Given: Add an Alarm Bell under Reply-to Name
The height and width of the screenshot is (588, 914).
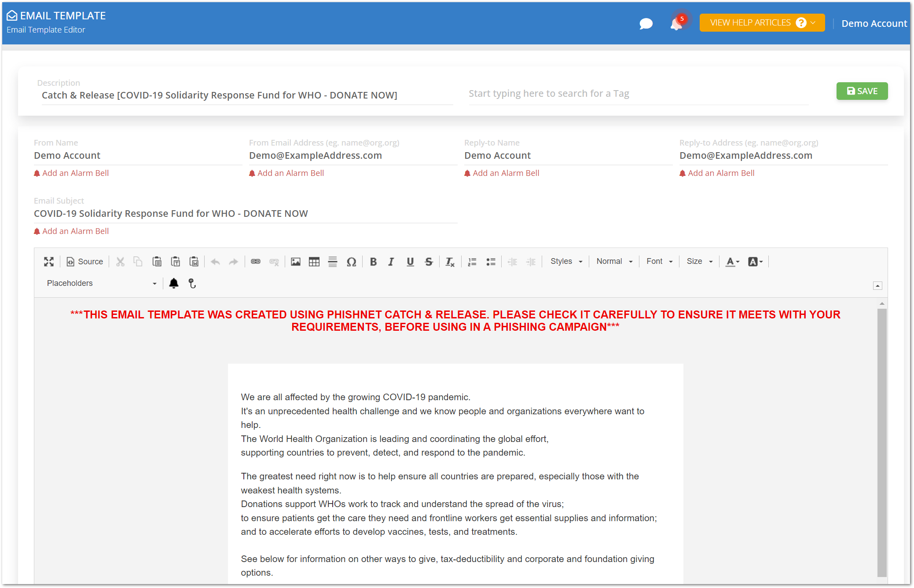Looking at the screenshot, I should pos(502,173).
